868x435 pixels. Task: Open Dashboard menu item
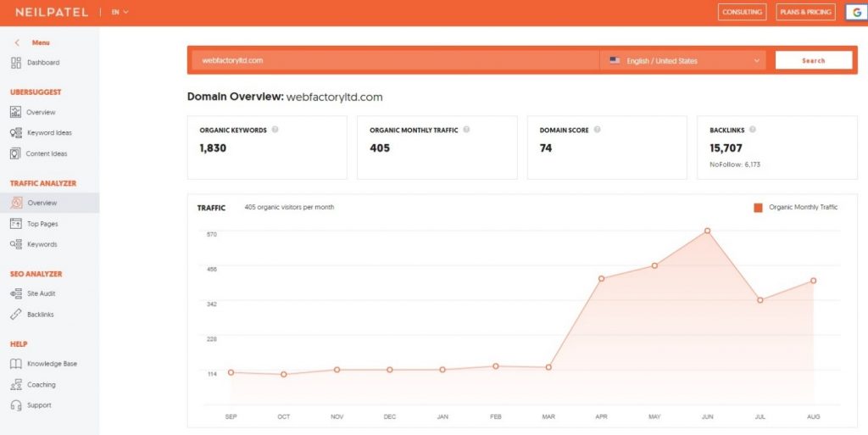pos(43,63)
